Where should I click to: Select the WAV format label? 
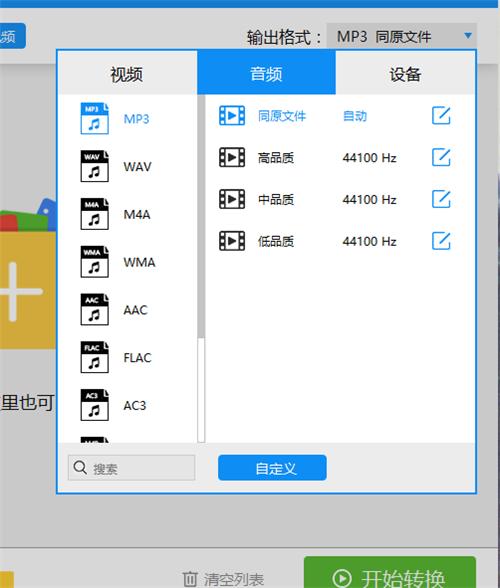pyautogui.click(x=138, y=166)
